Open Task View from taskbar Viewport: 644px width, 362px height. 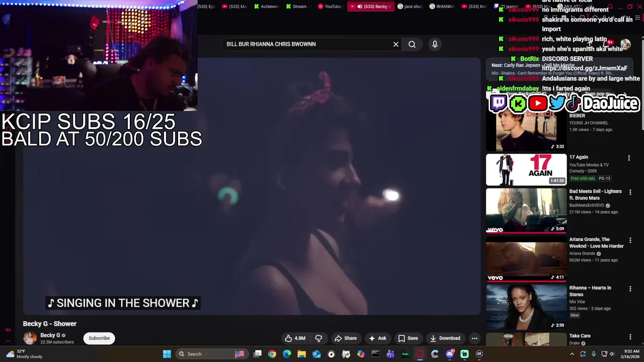258,354
